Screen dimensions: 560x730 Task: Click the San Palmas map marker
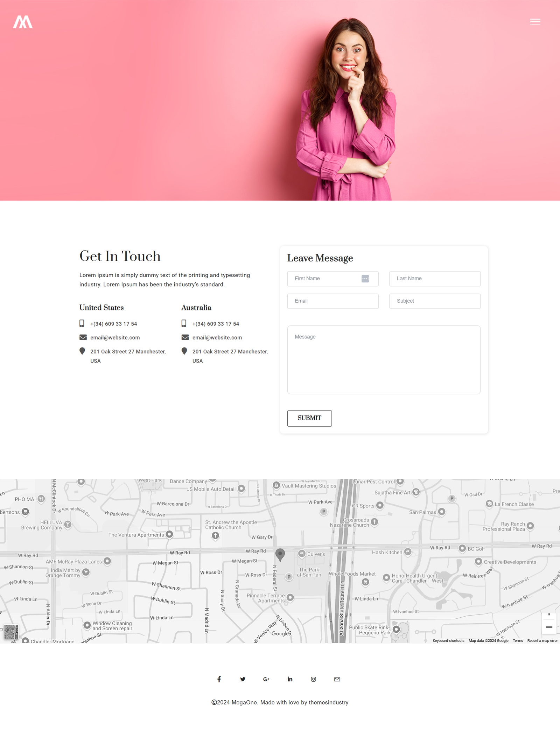[442, 512]
